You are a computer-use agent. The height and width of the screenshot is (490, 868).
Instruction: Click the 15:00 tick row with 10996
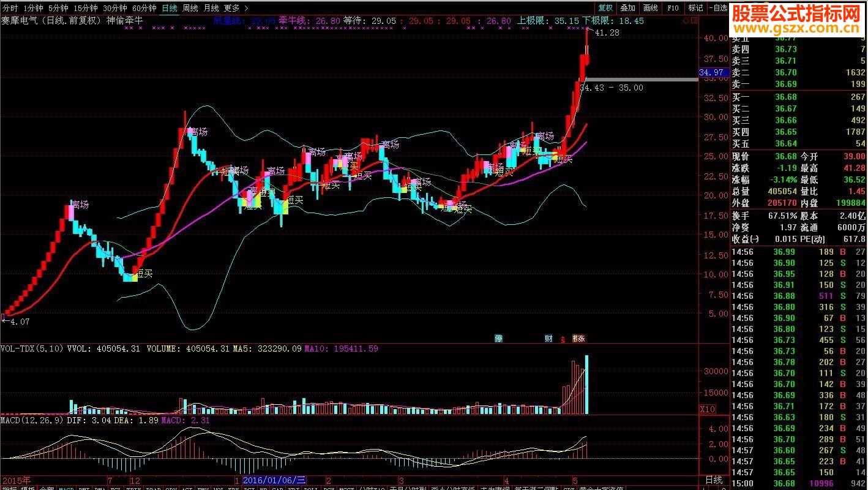(x=799, y=483)
